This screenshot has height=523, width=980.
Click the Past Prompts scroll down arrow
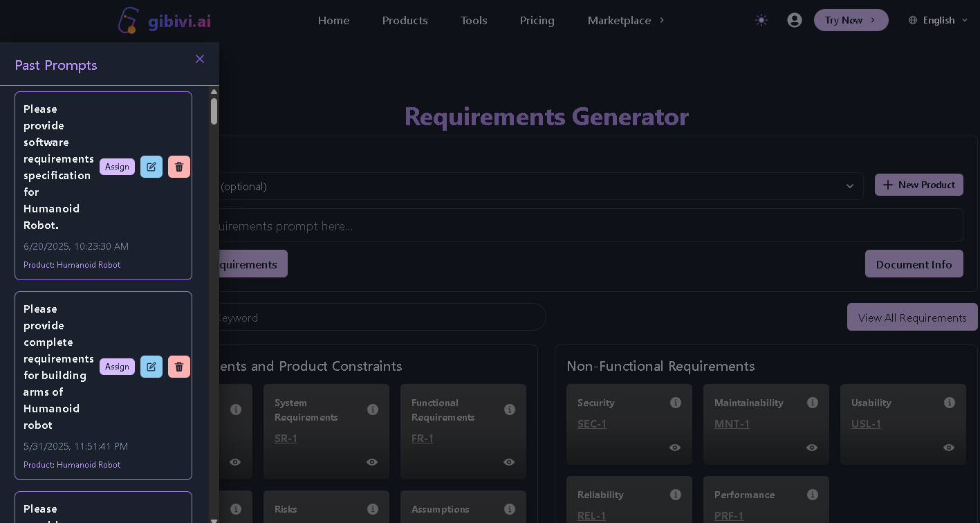pos(214,520)
